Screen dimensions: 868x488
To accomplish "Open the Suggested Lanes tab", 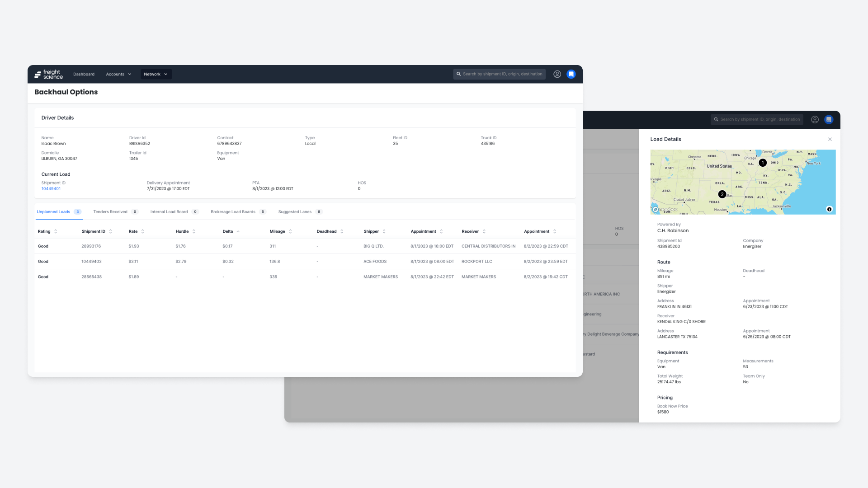I will pyautogui.click(x=294, y=211).
